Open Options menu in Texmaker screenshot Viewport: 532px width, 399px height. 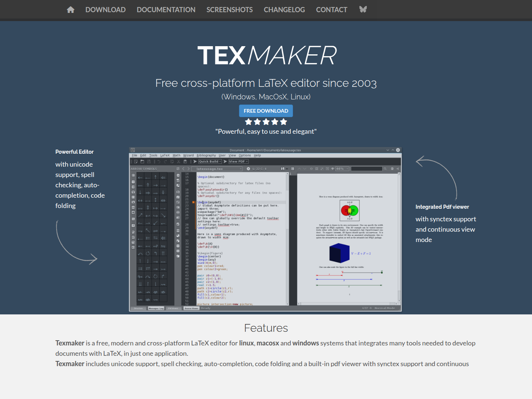point(245,156)
